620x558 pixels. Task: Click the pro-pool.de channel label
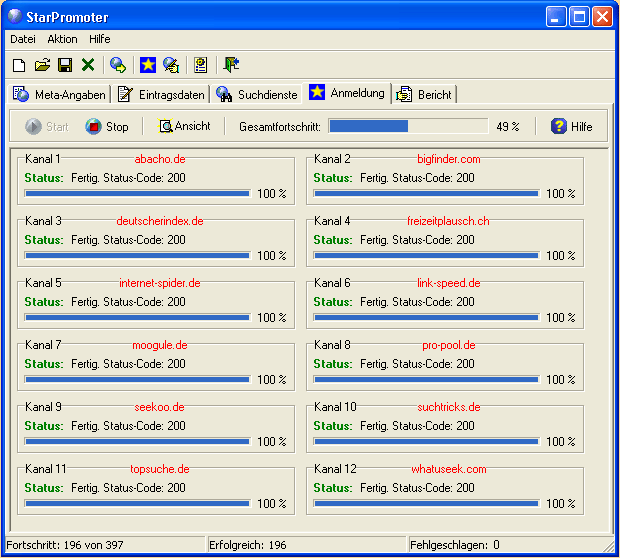(449, 345)
